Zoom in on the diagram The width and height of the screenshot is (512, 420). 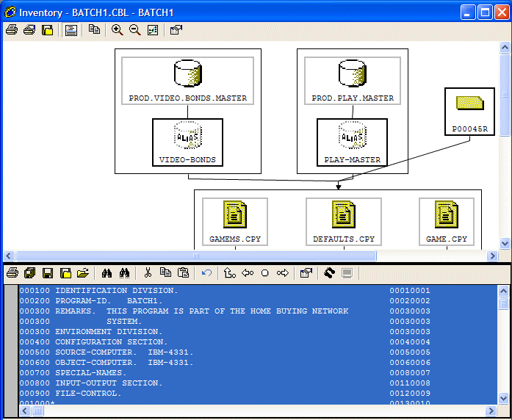pyautogui.click(x=118, y=30)
